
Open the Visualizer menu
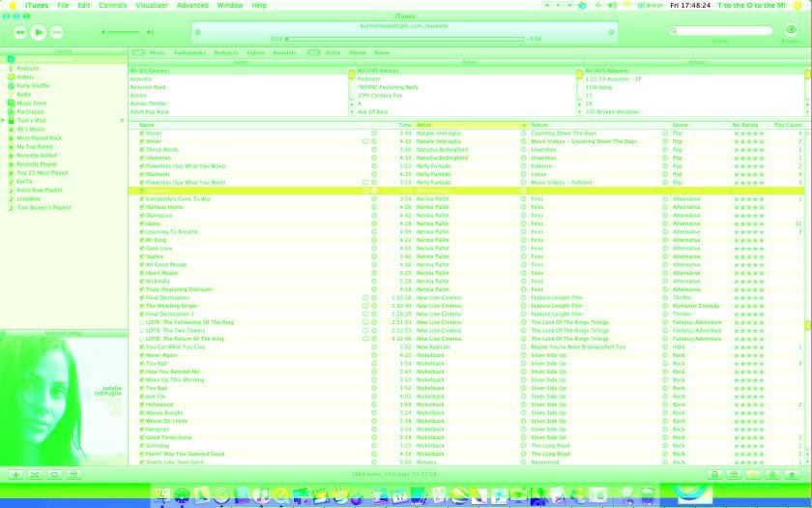pos(152,5)
